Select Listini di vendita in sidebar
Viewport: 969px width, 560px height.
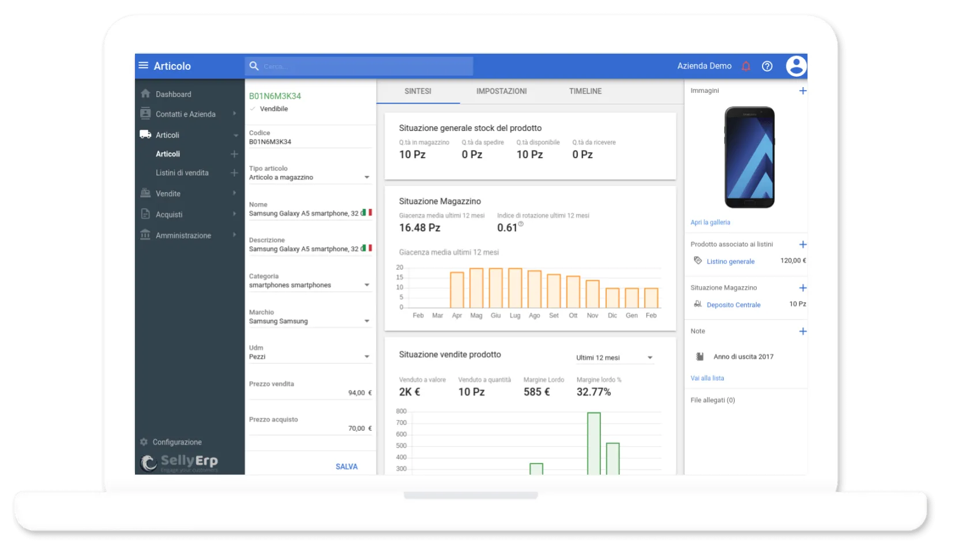[x=182, y=172]
